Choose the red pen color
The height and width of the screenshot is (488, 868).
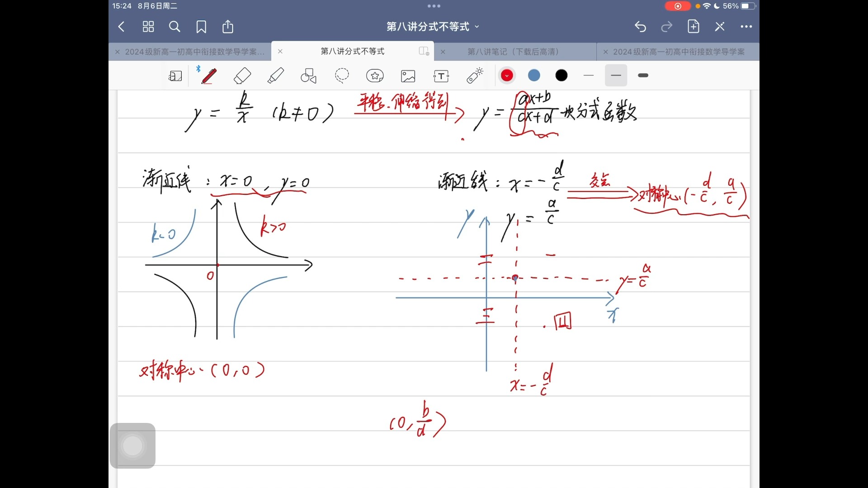pyautogui.click(x=507, y=75)
